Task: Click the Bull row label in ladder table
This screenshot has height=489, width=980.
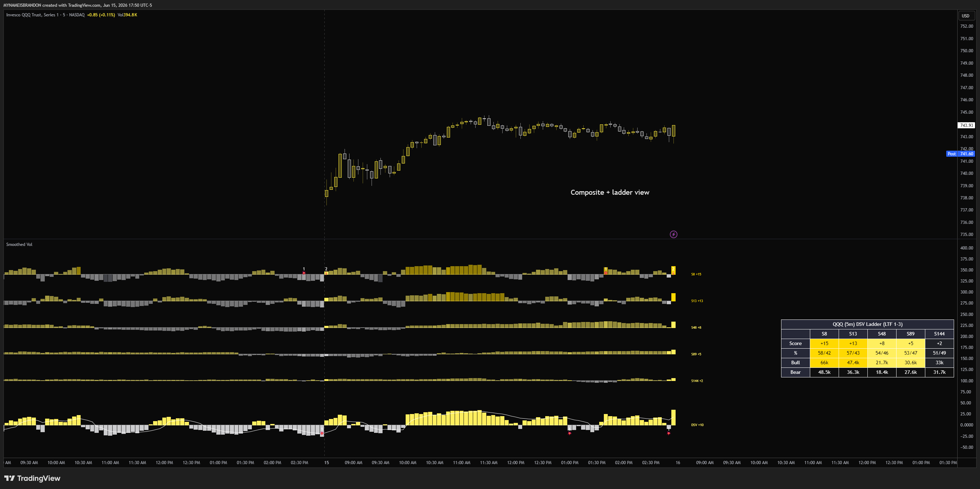Action: pos(796,362)
